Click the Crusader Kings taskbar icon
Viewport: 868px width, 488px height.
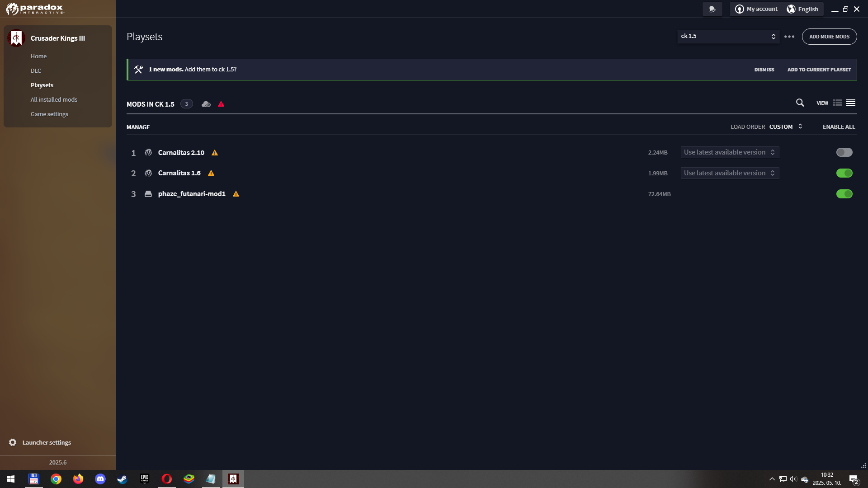click(233, 479)
